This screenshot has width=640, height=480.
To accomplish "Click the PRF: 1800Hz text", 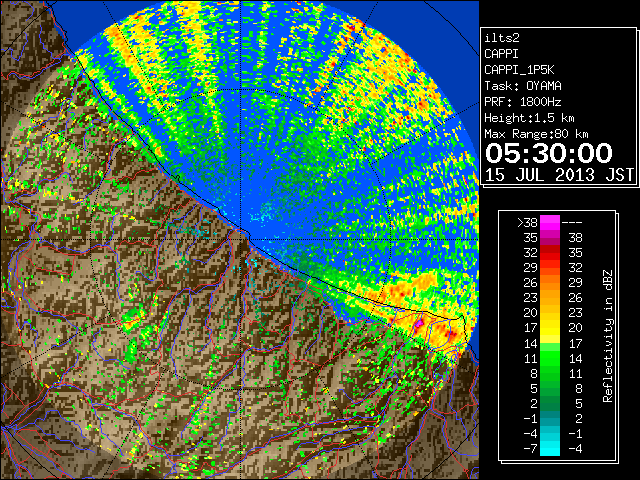I will [523, 102].
